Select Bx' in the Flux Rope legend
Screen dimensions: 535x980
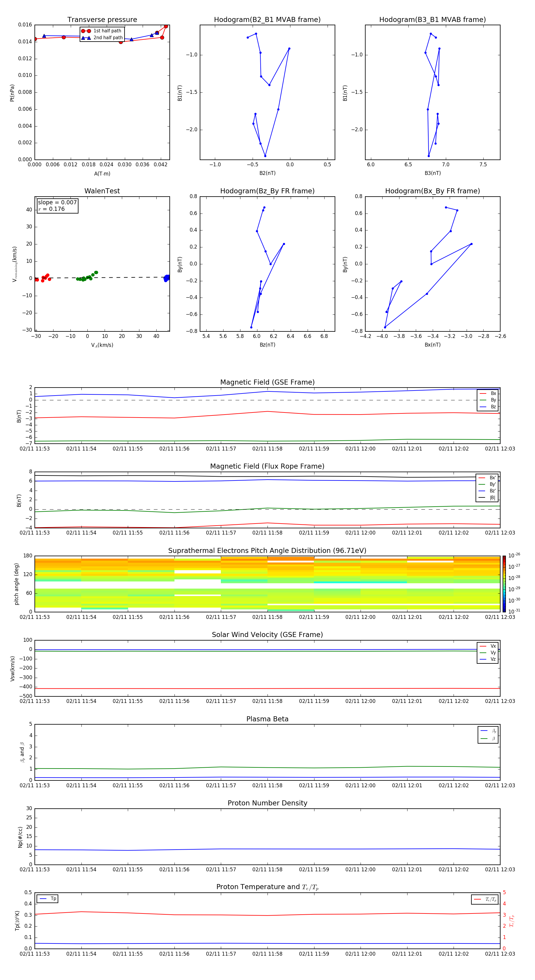[x=487, y=478]
